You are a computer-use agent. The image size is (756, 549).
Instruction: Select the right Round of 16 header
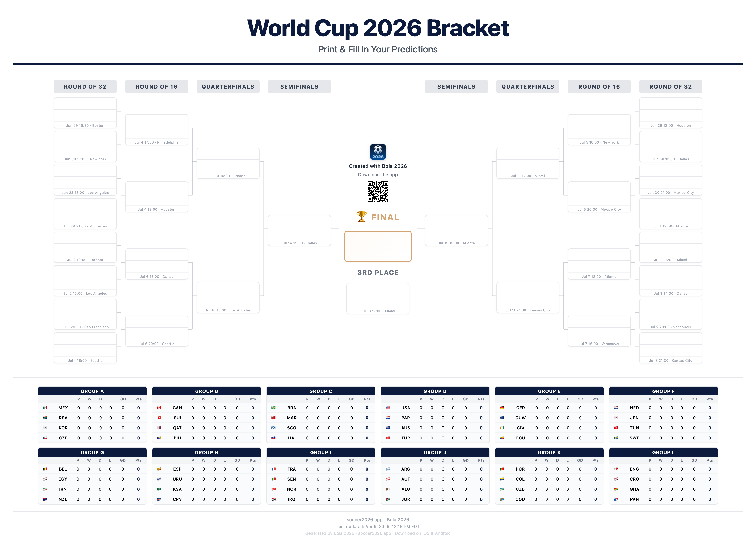[599, 87]
